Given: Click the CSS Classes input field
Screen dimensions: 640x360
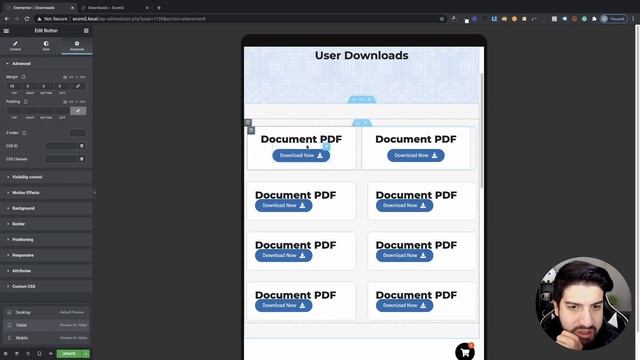Looking at the screenshot, I should [x=61, y=159].
